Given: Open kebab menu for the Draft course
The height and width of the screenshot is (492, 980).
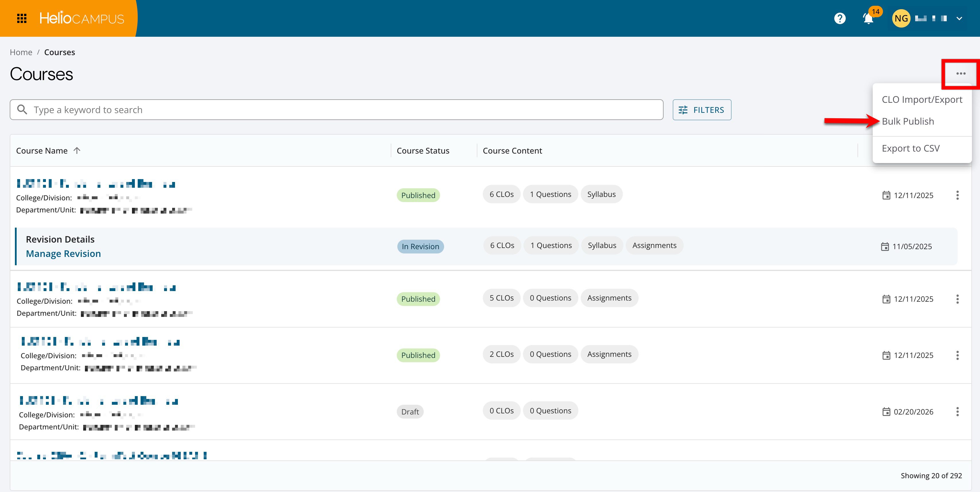Looking at the screenshot, I should point(957,411).
